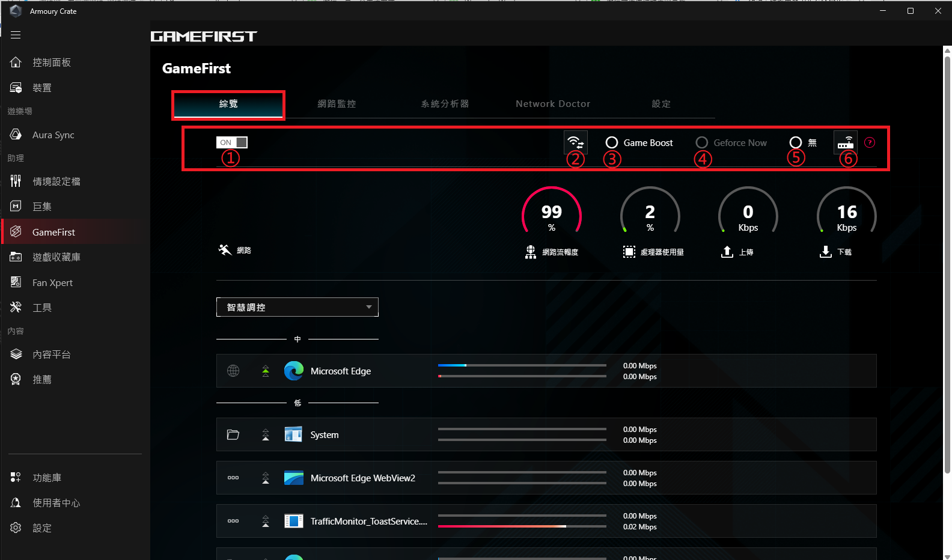This screenshot has height=560, width=952.
Task: Select the Game Boost radio button
Action: pyautogui.click(x=612, y=142)
